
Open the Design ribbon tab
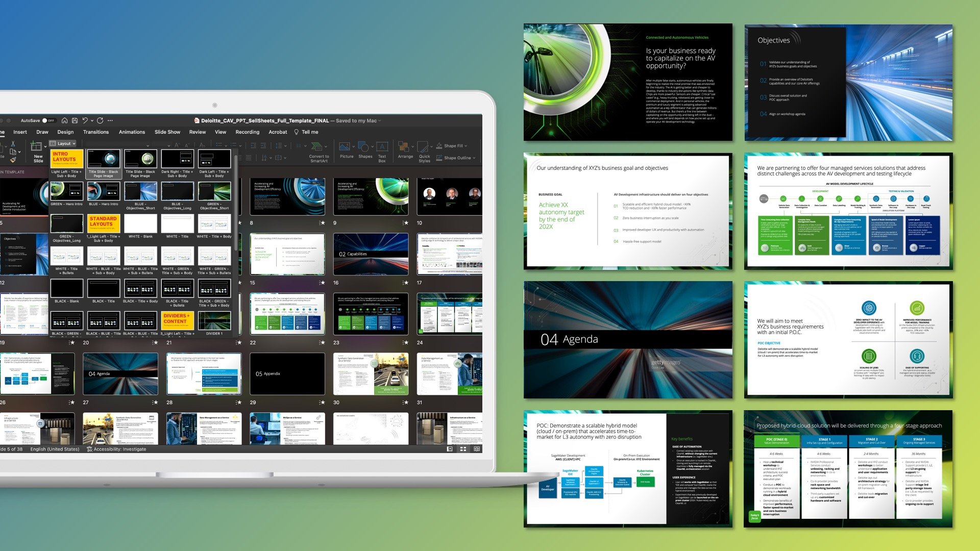(x=65, y=132)
